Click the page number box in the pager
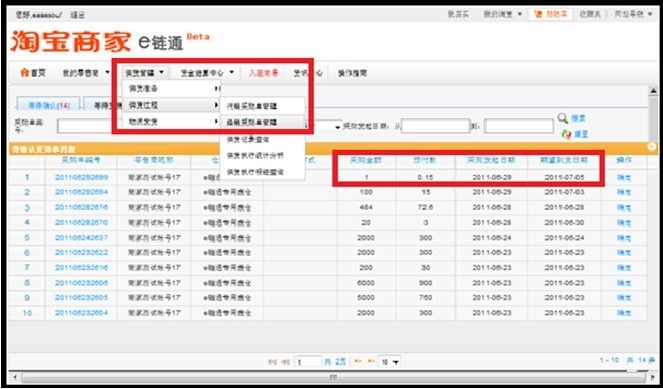The width and height of the screenshot is (663, 389). [x=308, y=362]
